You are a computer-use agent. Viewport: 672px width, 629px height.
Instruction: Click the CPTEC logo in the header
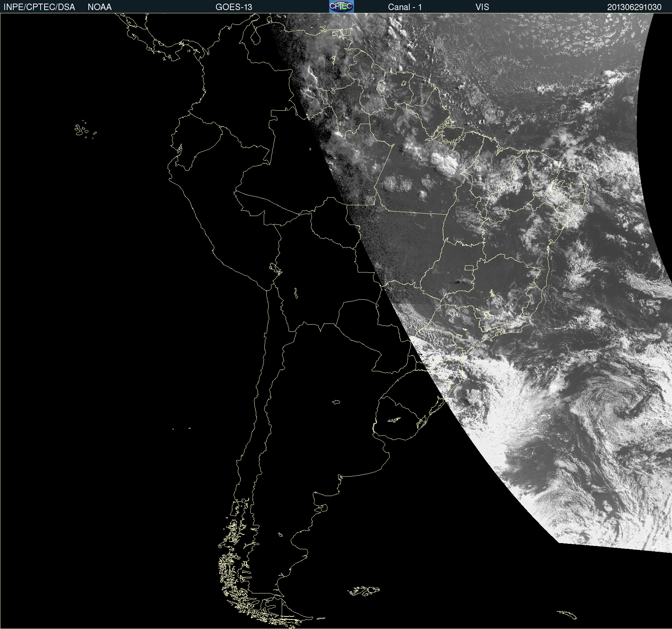coord(341,6)
